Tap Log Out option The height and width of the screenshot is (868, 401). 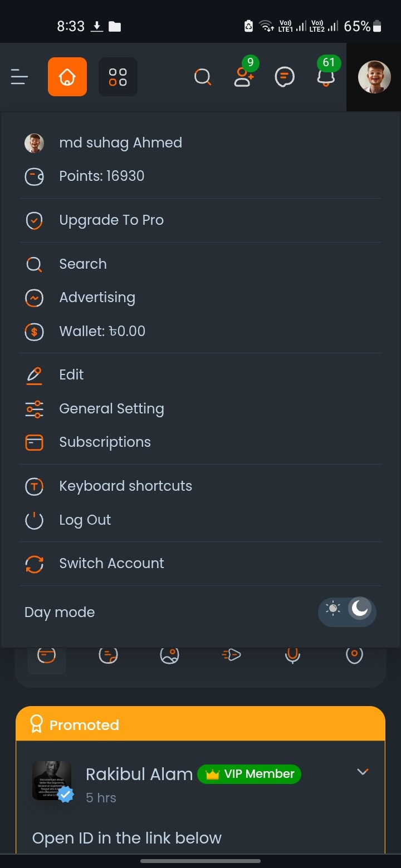(85, 520)
